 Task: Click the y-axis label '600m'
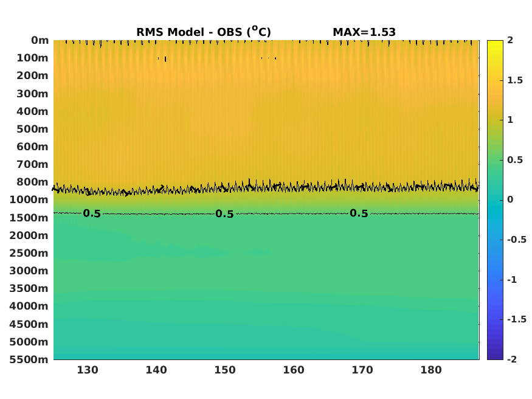33,147
